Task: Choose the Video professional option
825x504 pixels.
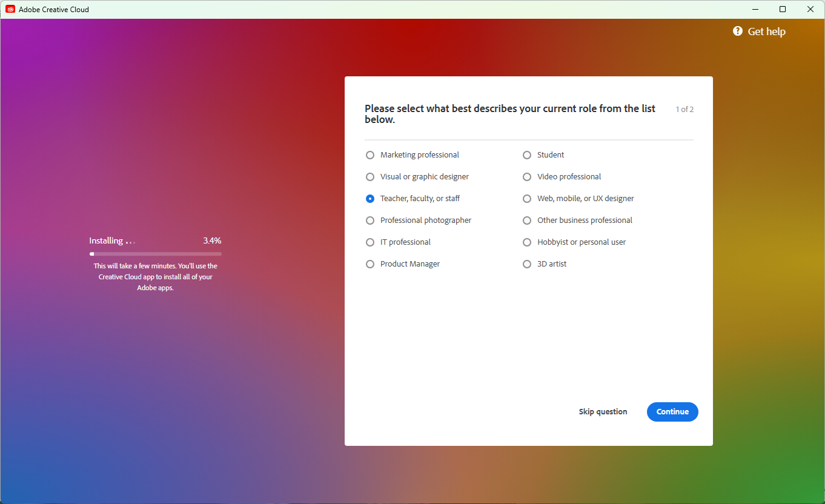Action: tap(527, 177)
